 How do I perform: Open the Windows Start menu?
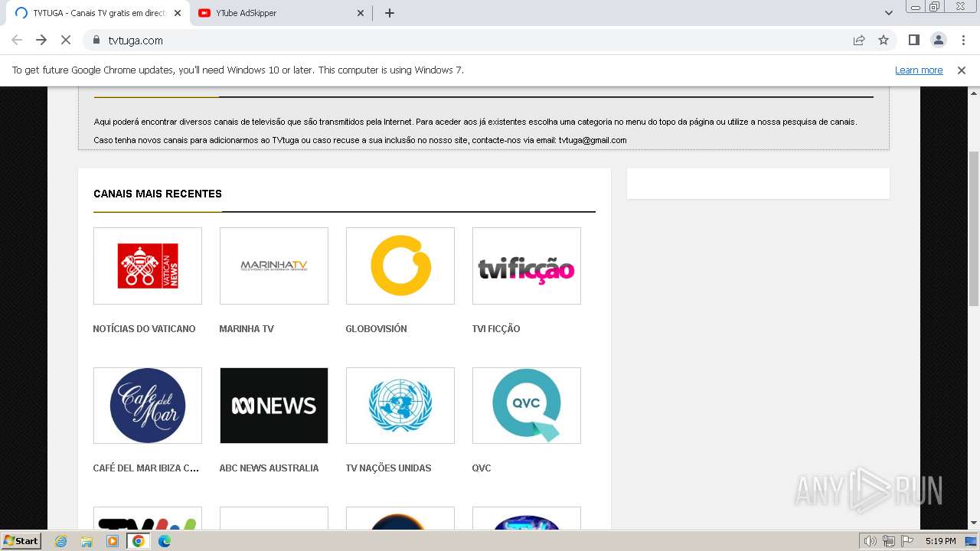(21, 541)
